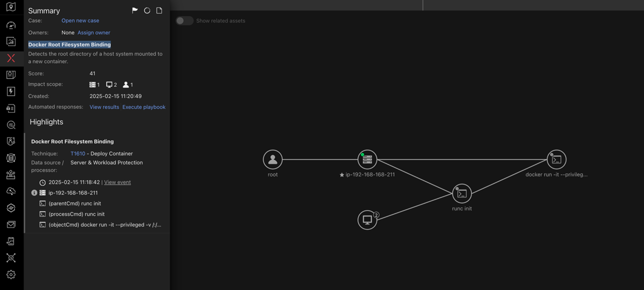Click Execute playbook link
644x290 pixels.
[x=144, y=107]
